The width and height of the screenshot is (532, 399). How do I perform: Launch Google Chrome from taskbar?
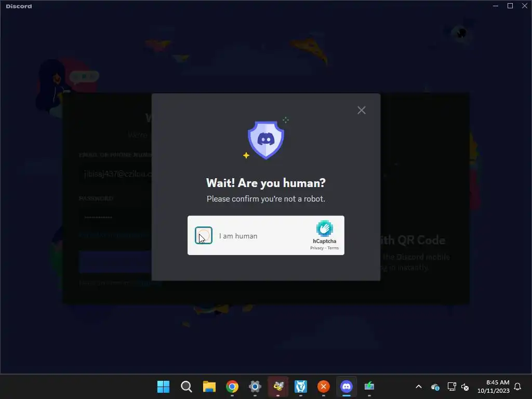232,387
